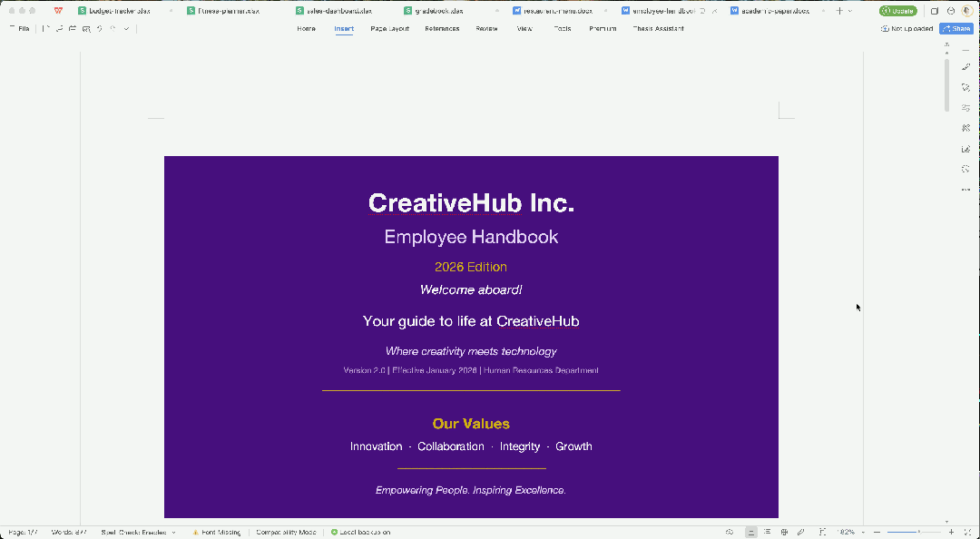Viewport: 980px width, 539px height.
Task: Click the Redo arrow icon
Action: pyautogui.click(x=113, y=28)
